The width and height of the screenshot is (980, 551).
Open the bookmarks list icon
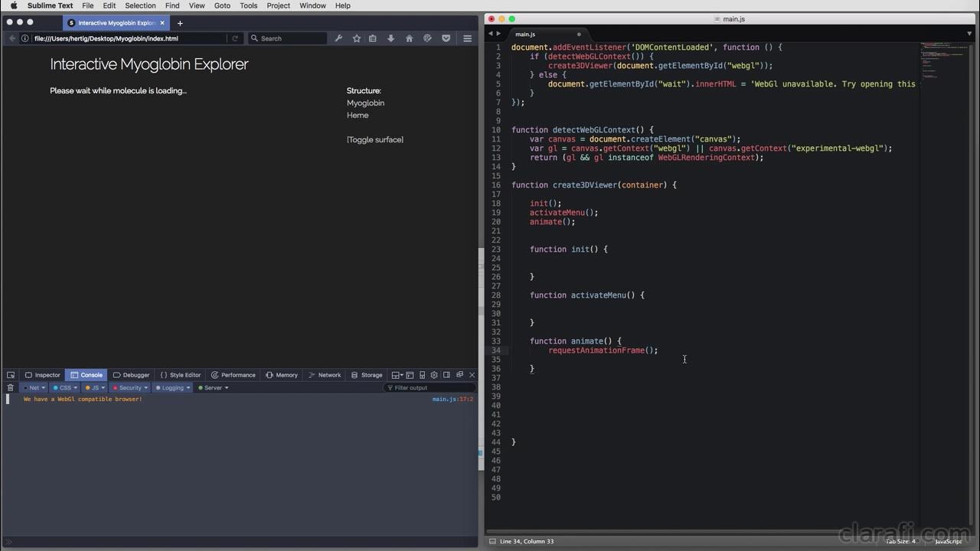pos(373,38)
